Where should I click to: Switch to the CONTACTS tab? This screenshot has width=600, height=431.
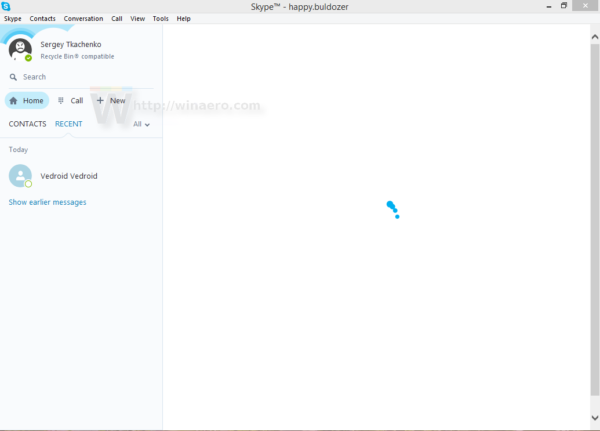tap(28, 124)
